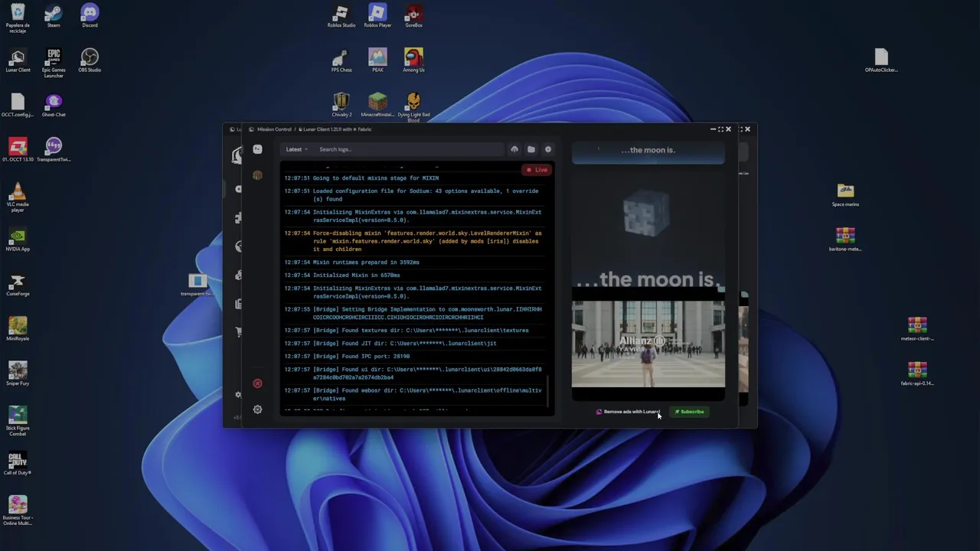Select the Among Us desktop icon
980x551 pixels.
[x=413, y=60]
